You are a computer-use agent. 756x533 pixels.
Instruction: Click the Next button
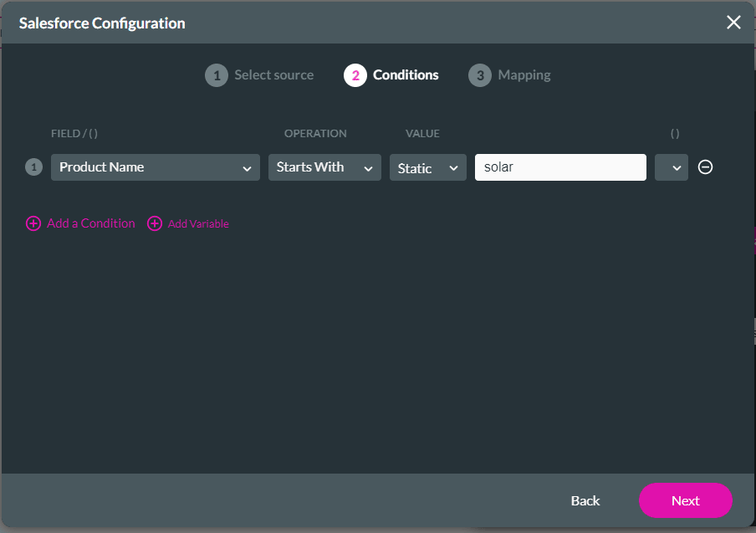point(685,500)
